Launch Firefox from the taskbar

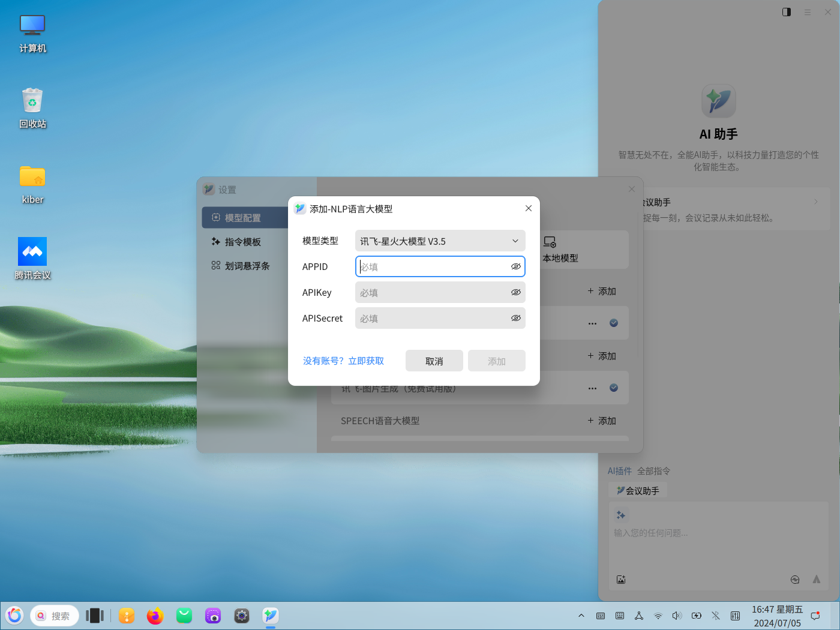(x=155, y=616)
